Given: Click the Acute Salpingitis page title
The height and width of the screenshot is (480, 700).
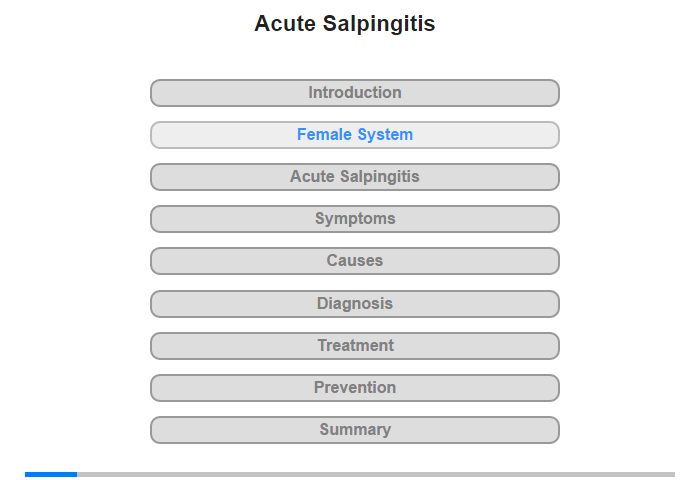Looking at the screenshot, I should coord(345,23).
